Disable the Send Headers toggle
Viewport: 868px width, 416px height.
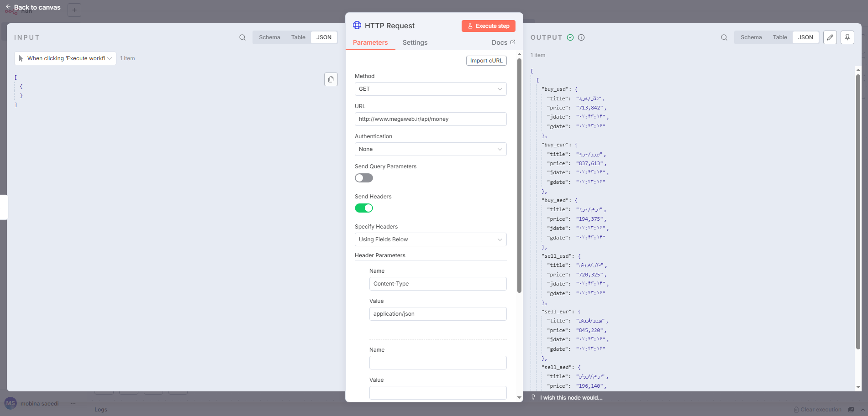pyautogui.click(x=364, y=208)
